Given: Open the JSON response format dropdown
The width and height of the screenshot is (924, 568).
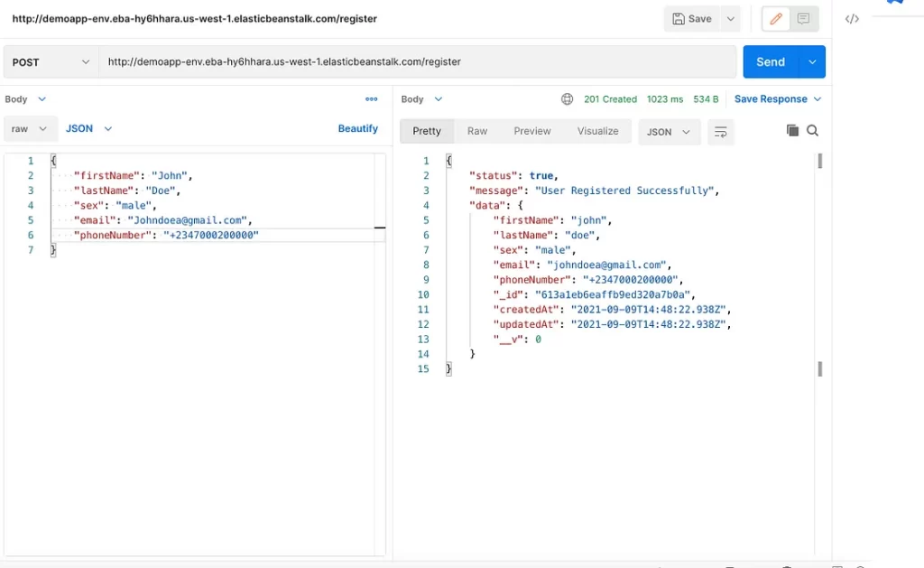Looking at the screenshot, I should 669,132.
